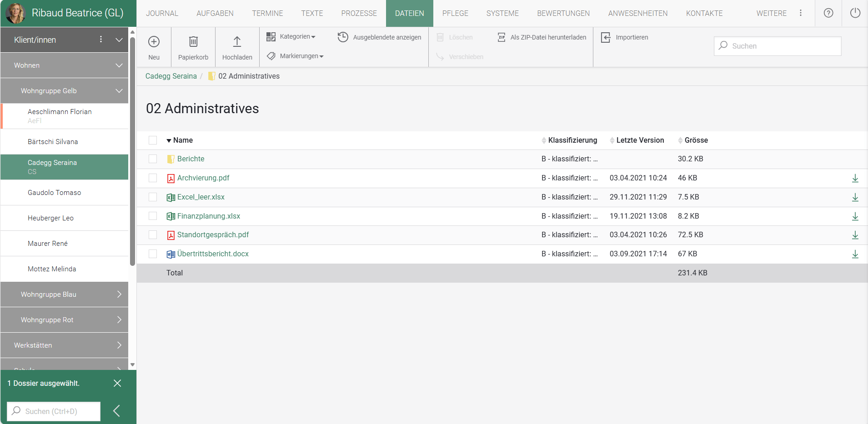Open the Kategorien dropdown
This screenshot has height=424, width=868.
tap(291, 36)
